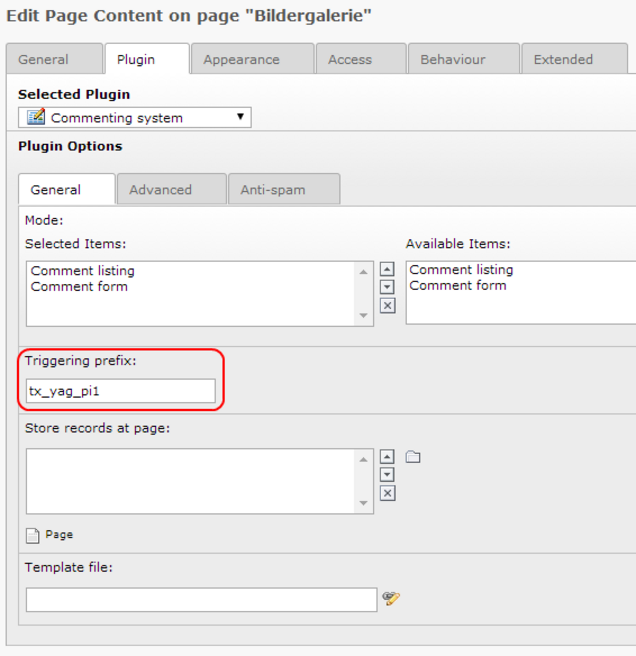Open Template file link wizard icon
The width and height of the screenshot is (636, 656).
tap(391, 599)
